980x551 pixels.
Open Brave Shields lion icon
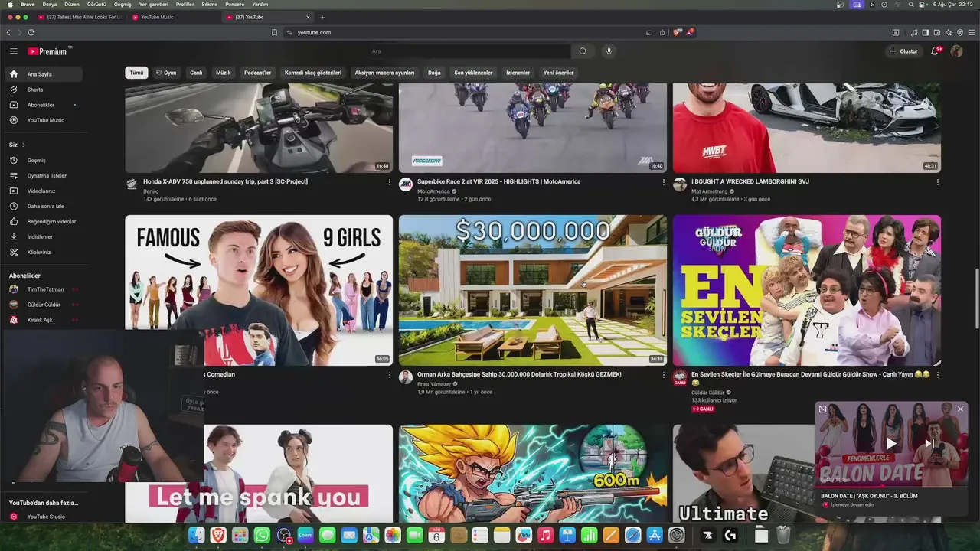tap(677, 32)
